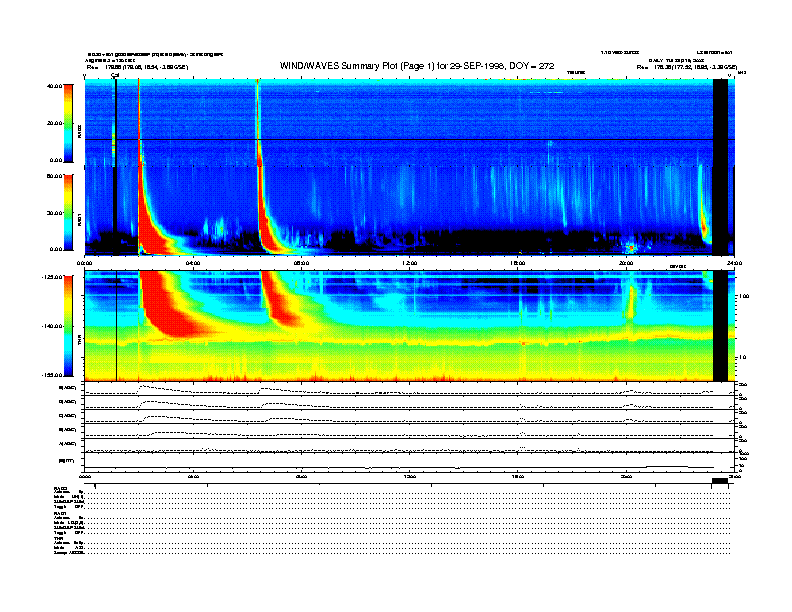The height and width of the screenshot is (612, 792).
Task: Click 08:00 tick label under RAD1 spectrogram
Action: click(x=301, y=263)
